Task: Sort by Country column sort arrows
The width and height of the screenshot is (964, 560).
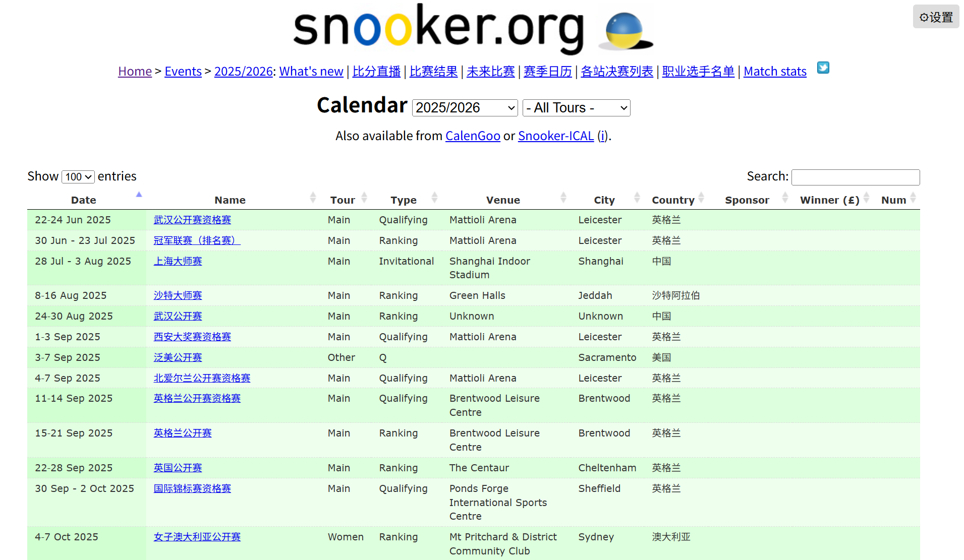Action: tap(701, 198)
